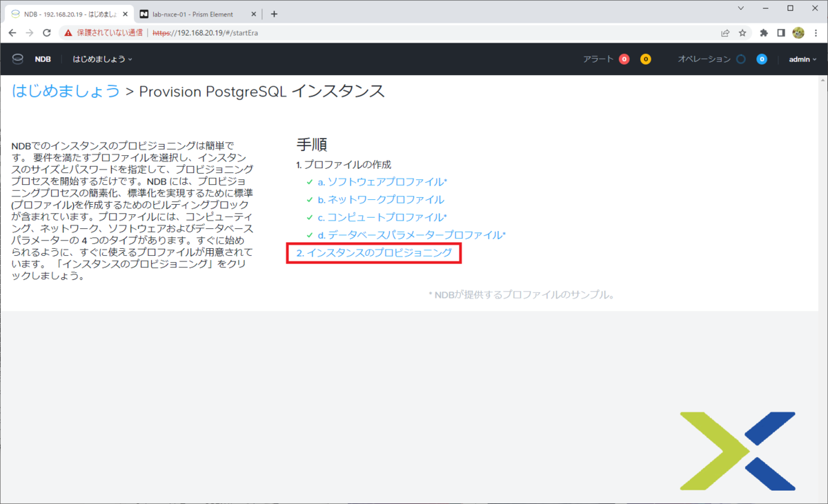Open コンピュートプロファイル link

click(382, 217)
